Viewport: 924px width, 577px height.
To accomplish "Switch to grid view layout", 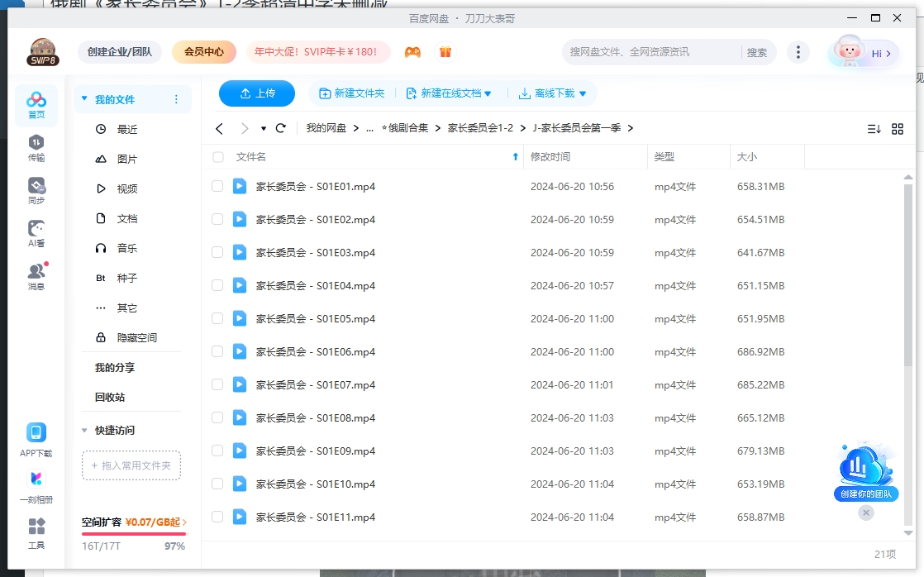I will tap(898, 129).
